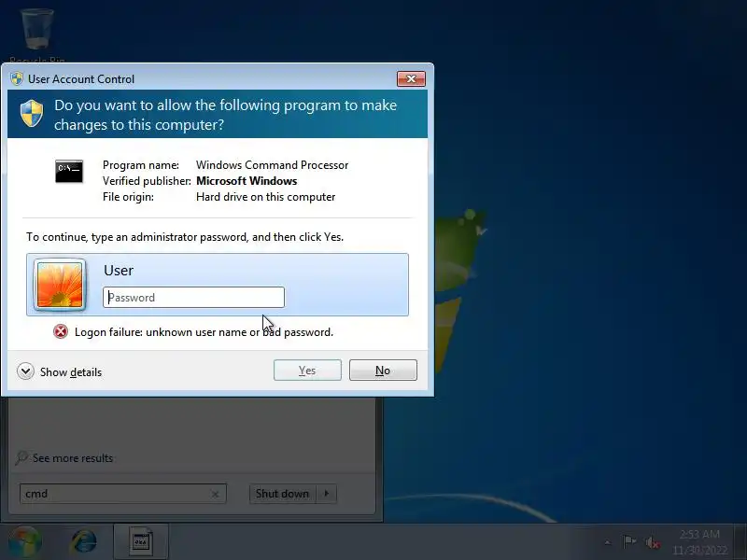
Task: Show hidden tray icons arrow
Action: tap(608, 542)
